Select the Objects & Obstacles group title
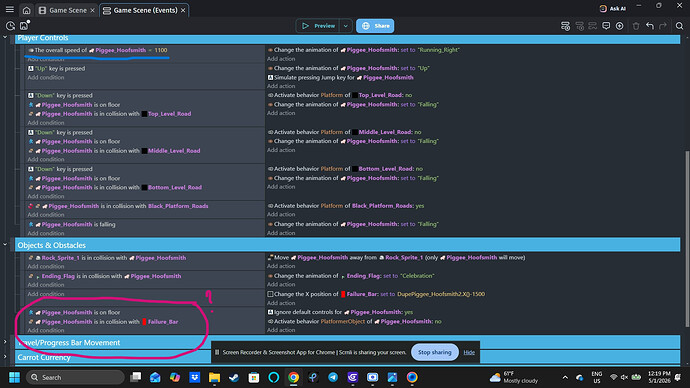 click(51, 245)
